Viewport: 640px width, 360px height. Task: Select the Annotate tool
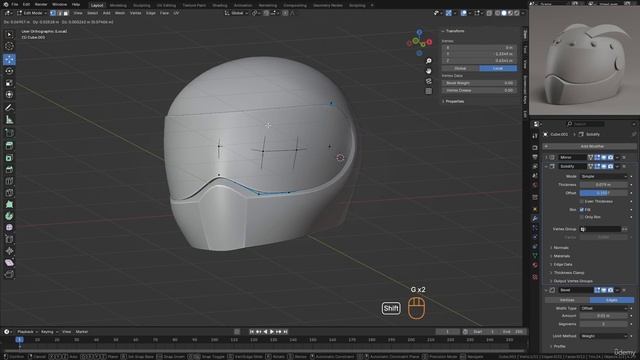[9, 108]
